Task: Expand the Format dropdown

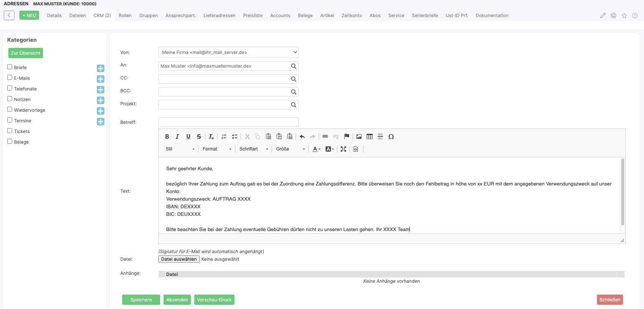Action: [x=217, y=149]
